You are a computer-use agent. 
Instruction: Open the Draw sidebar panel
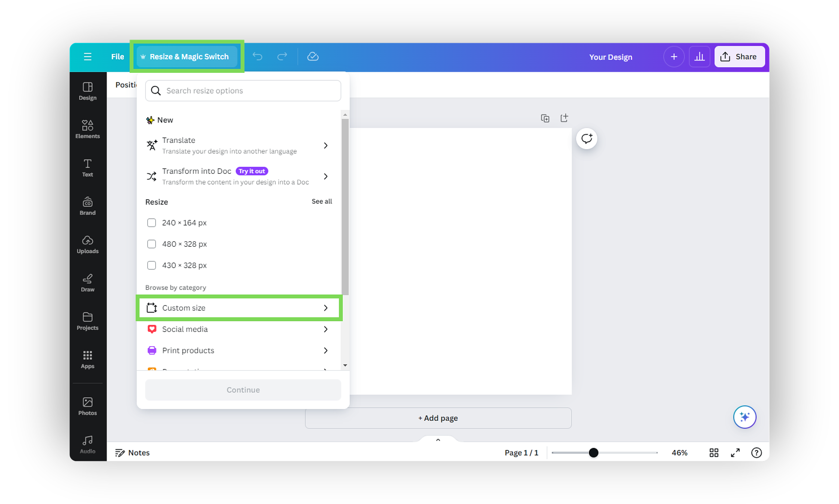88,283
